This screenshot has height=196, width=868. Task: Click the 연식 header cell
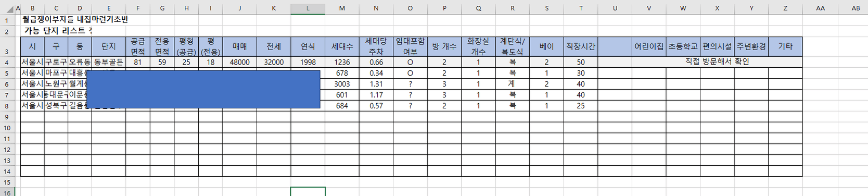308,46
